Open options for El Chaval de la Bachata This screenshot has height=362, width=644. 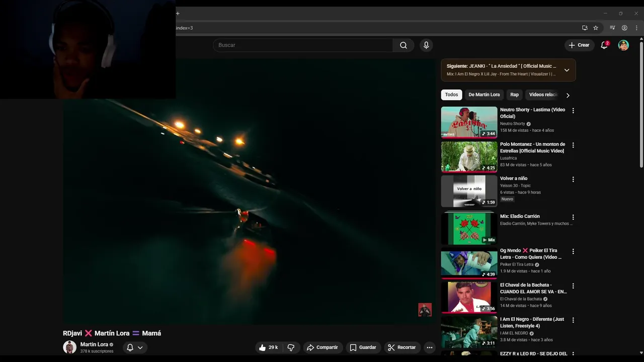(573, 286)
